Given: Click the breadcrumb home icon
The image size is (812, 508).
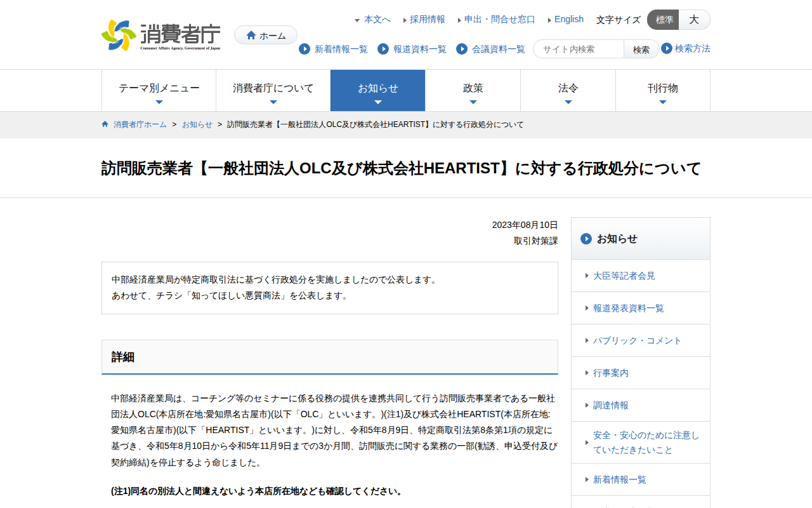Looking at the screenshot, I should (105, 124).
